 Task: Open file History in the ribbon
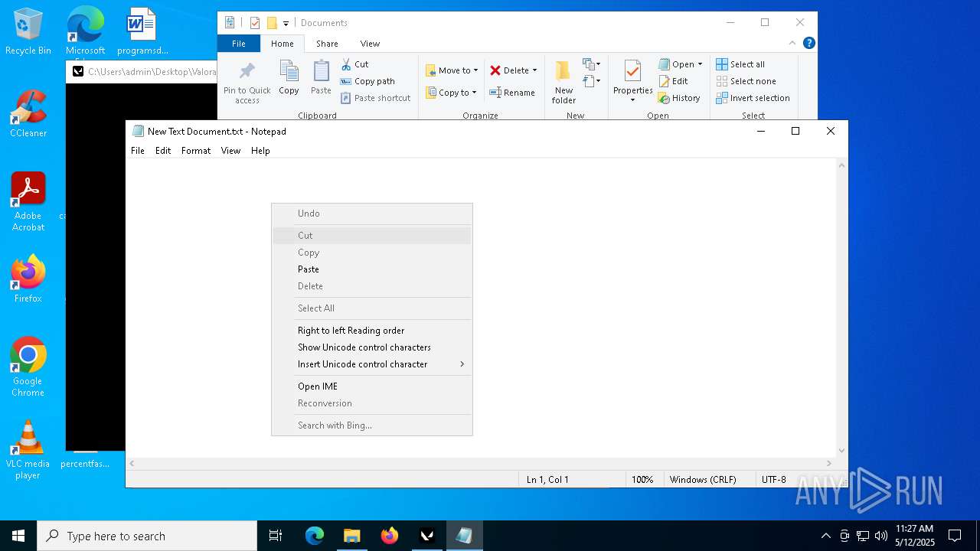[679, 98]
